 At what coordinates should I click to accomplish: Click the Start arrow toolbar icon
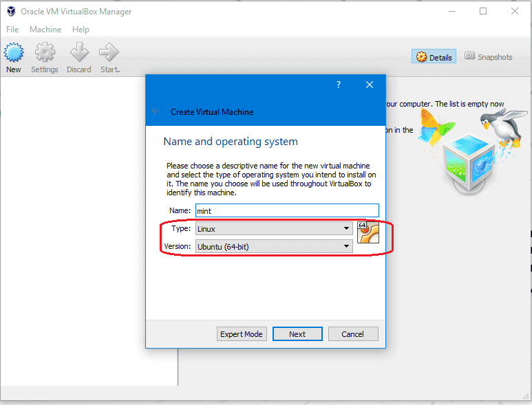coord(109,52)
